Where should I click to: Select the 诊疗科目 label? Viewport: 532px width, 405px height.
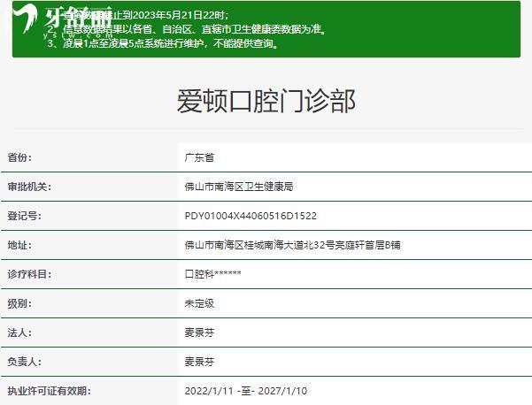pos(29,274)
